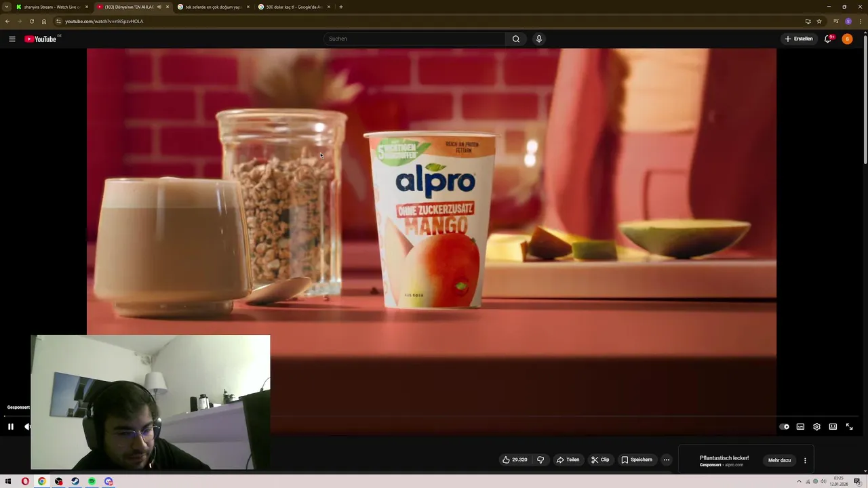Create a clip with the Clip button
The width and height of the screenshot is (868, 488).
click(600, 460)
